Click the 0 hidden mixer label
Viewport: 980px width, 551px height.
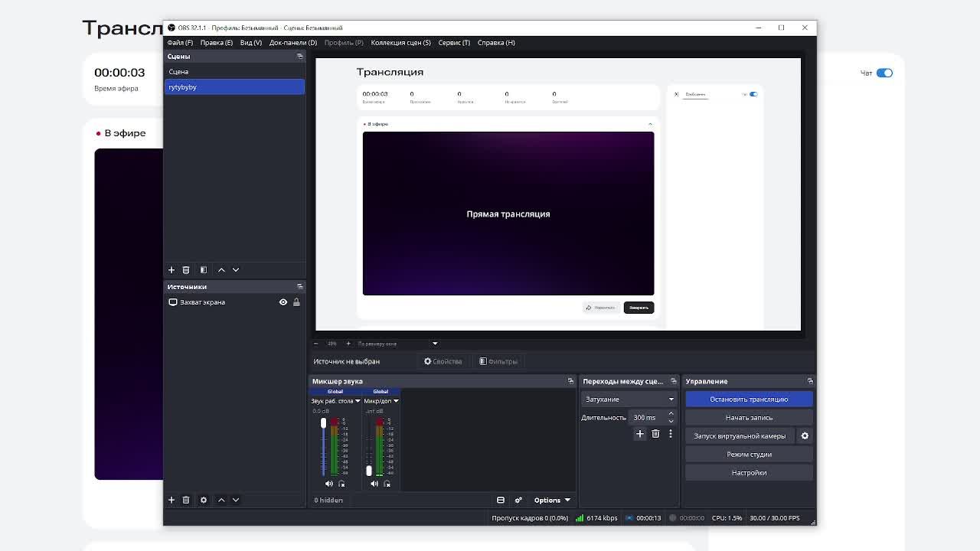coord(328,500)
